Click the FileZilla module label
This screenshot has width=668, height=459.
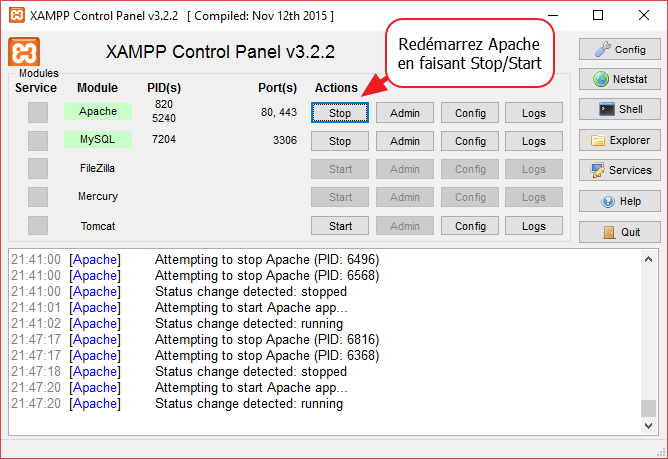click(x=98, y=168)
